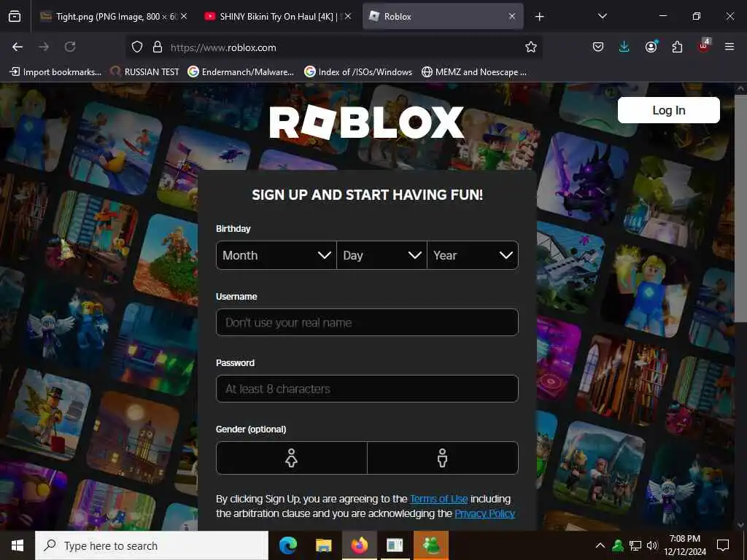The height and width of the screenshot is (560, 747).
Task: Reload the current page
Action: coord(70,47)
